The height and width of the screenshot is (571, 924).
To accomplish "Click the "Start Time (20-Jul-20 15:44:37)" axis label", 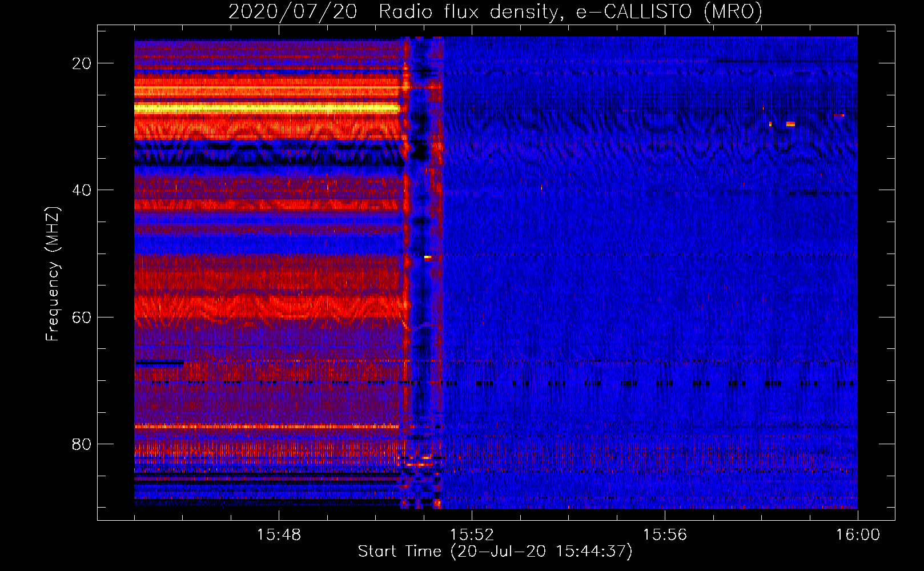I will (496, 552).
